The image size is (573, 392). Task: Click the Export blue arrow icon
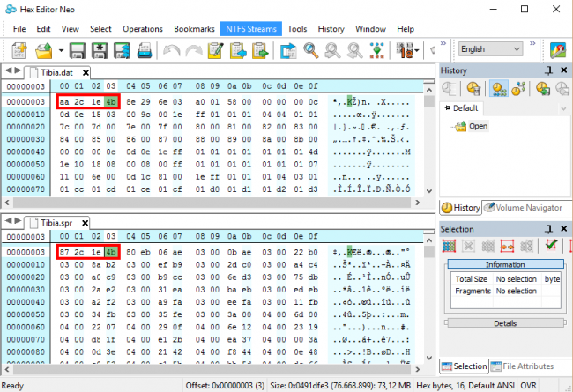288,50
